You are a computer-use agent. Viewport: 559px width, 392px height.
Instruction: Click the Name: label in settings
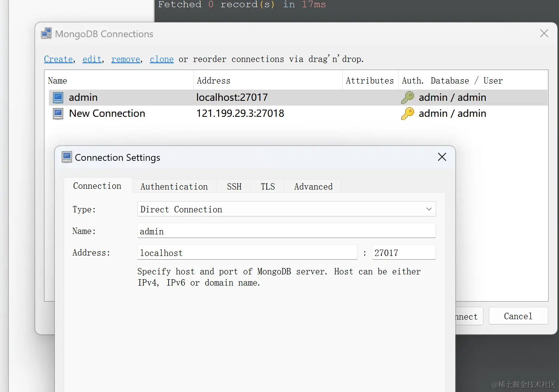(x=84, y=231)
